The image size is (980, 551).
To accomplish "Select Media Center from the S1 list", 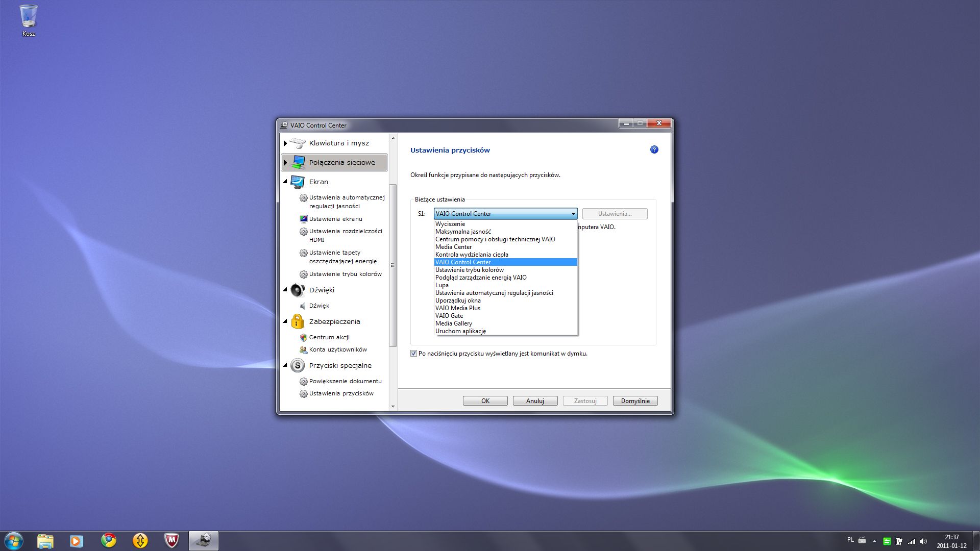I will pyautogui.click(x=505, y=247).
